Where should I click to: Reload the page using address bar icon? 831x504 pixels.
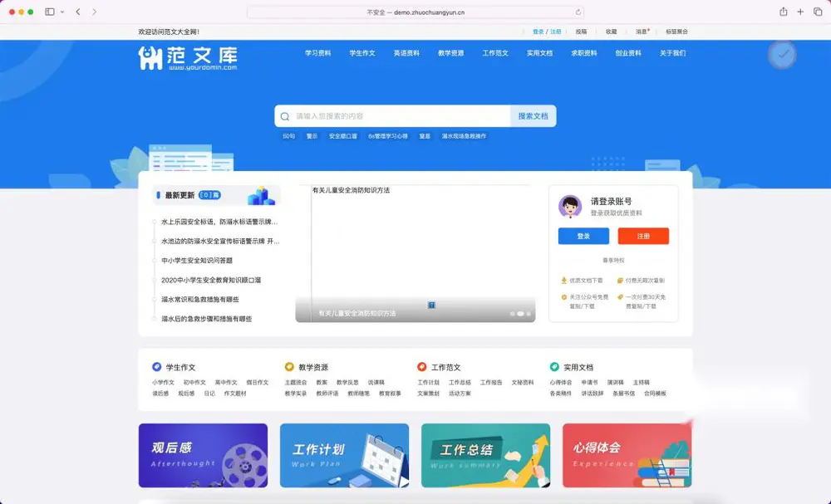tap(578, 12)
